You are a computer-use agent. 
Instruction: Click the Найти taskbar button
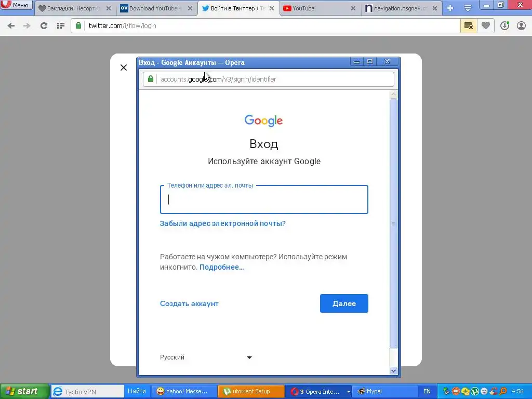(137, 392)
